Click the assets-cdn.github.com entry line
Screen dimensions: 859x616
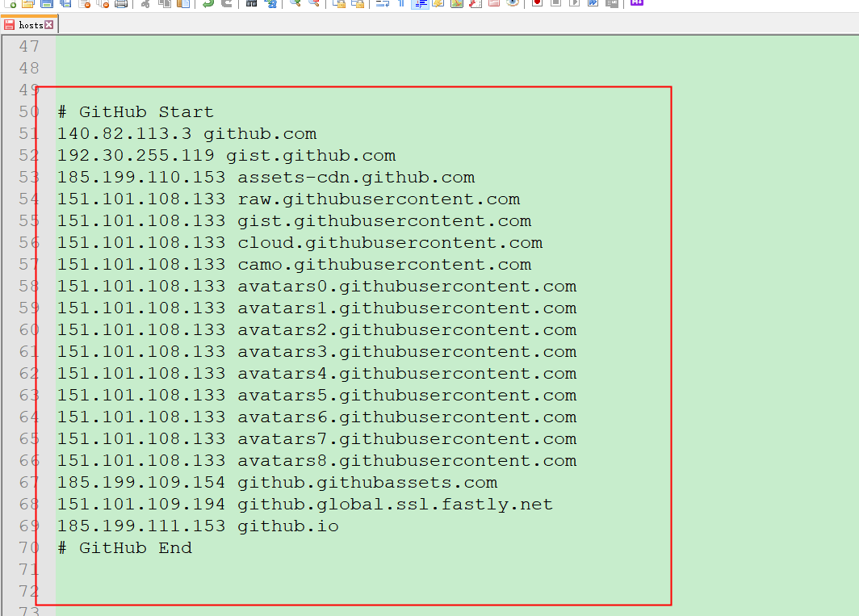click(266, 178)
